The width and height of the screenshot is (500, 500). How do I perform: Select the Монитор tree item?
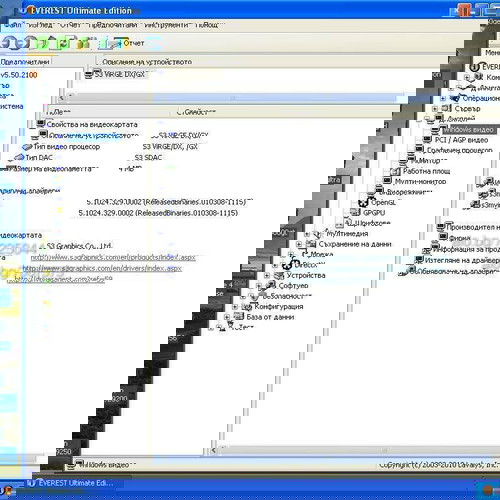(x=429, y=161)
